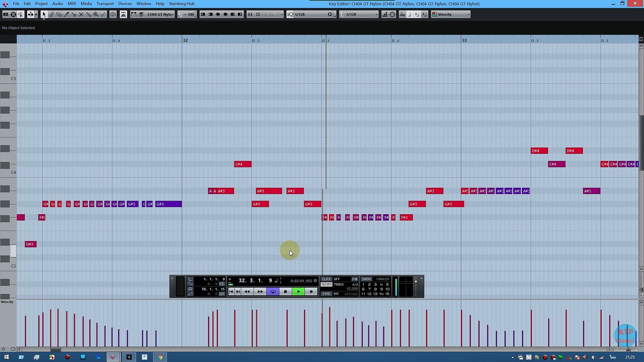
Task: Open the Steinberg Hub menu
Action: tap(182, 4)
